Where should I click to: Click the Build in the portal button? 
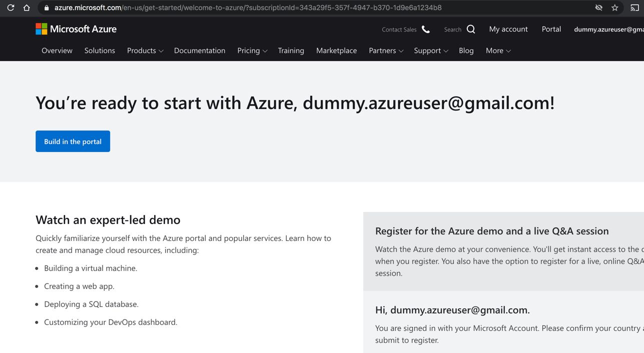(73, 141)
